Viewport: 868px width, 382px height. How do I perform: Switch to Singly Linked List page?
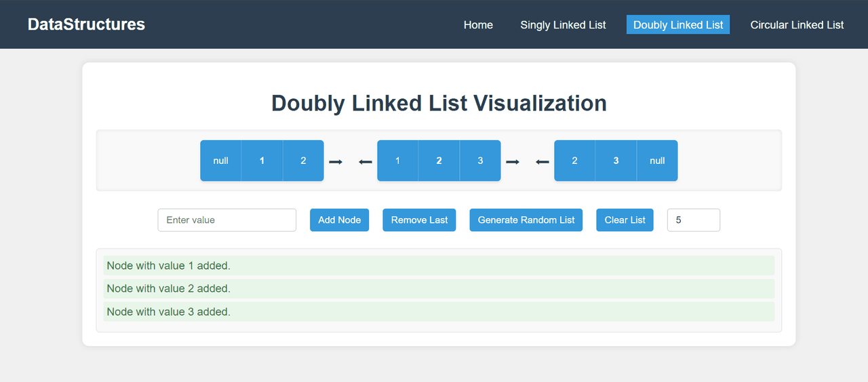(563, 25)
